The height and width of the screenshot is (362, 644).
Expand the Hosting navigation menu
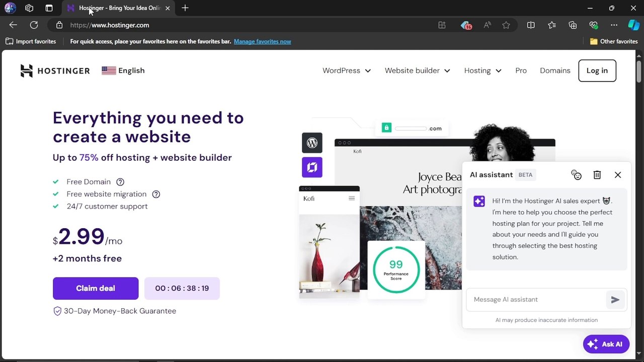pyautogui.click(x=482, y=70)
